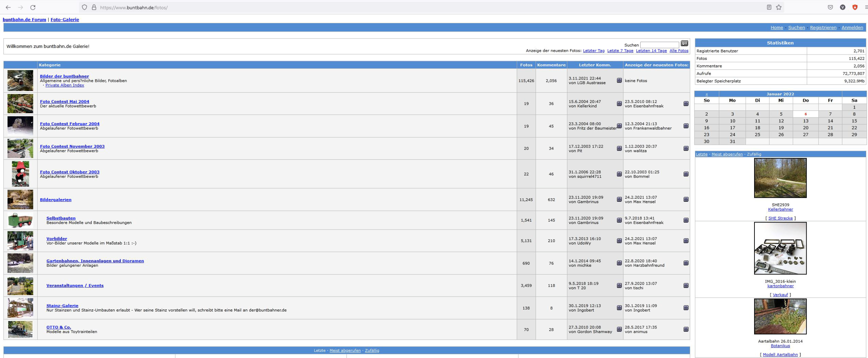Open newest photo icon for Vorbilder row

click(x=686, y=241)
